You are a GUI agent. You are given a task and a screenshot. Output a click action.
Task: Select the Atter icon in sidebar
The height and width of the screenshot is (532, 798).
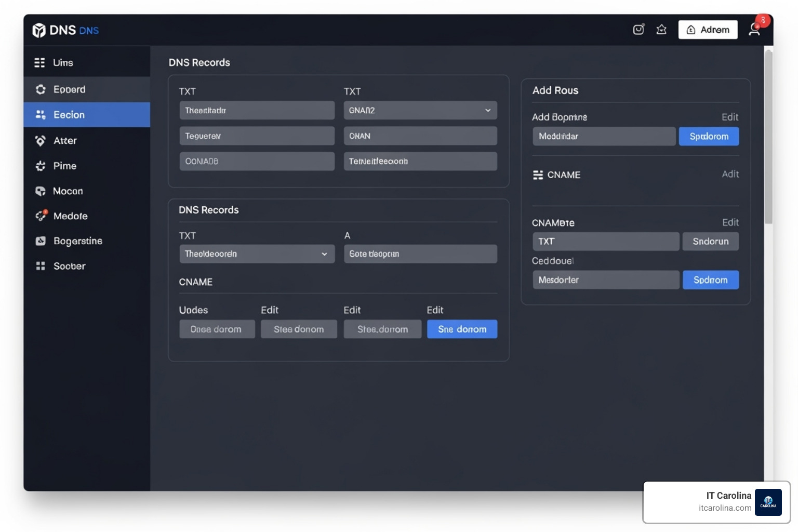(x=41, y=141)
